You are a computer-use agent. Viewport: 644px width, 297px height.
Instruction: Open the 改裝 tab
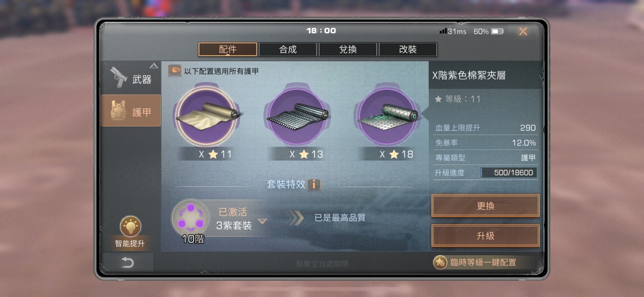tap(408, 50)
